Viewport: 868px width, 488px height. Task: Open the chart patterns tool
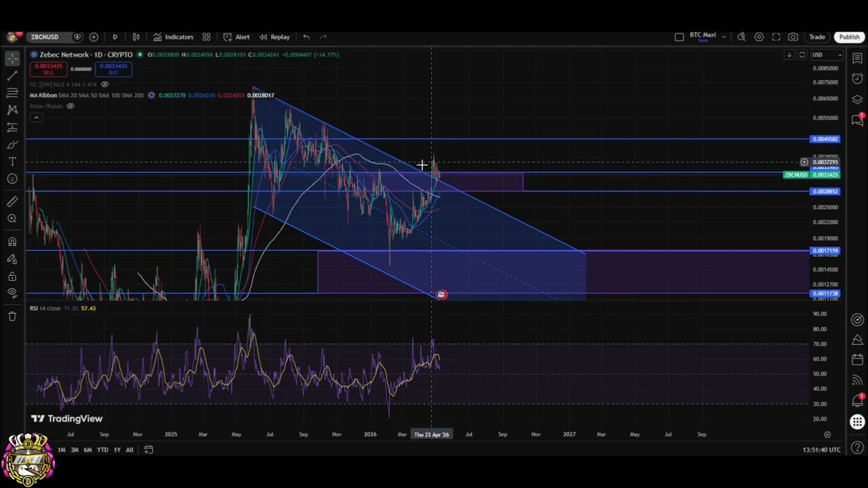pos(12,110)
